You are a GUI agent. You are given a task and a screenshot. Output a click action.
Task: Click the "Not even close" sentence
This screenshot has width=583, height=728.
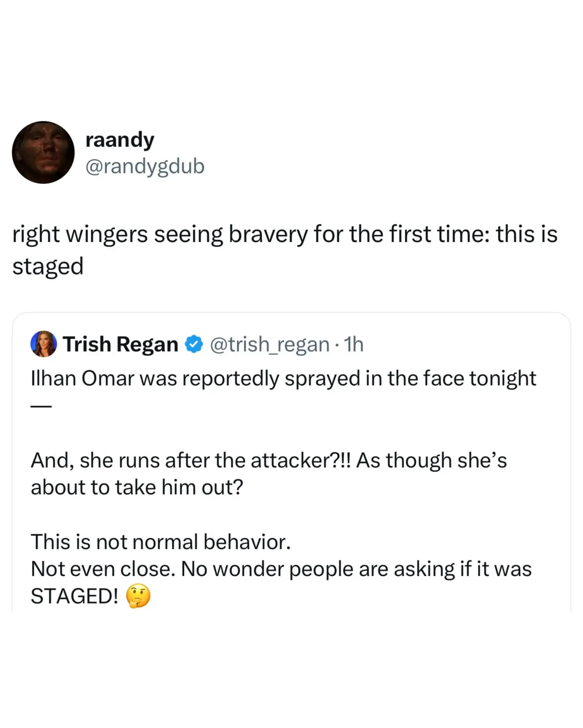103,569
